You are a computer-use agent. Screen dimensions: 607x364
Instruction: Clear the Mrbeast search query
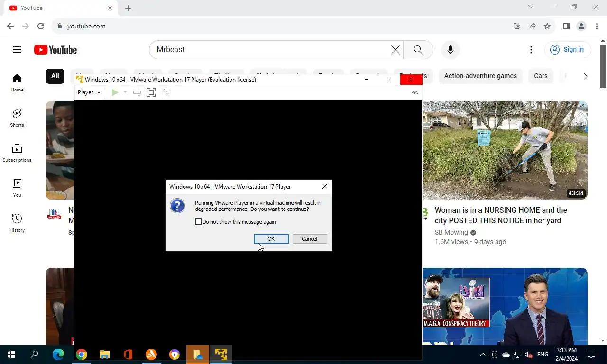tap(395, 50)
